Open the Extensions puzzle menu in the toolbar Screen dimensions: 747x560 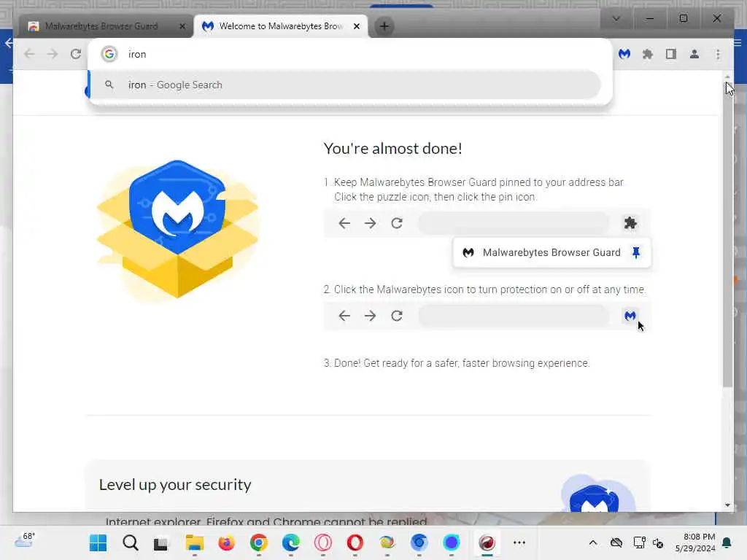pyautogui.click(x=648, y=54)
